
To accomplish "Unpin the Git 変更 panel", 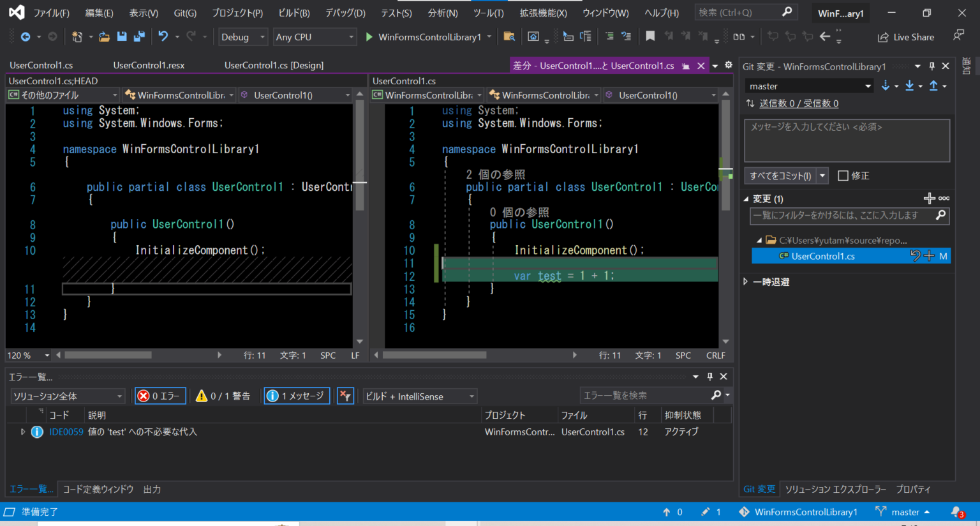I will [932, 66].
